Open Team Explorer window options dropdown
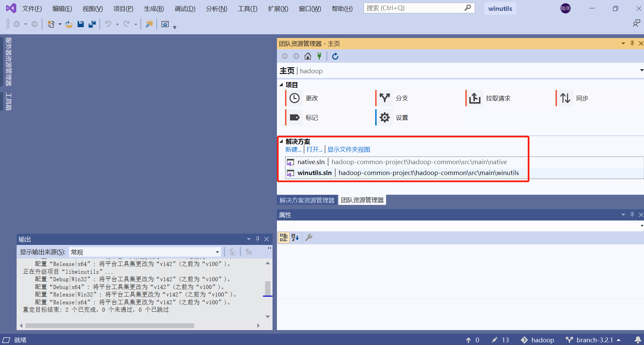This screenshot has height=345, width=644. 623,43
